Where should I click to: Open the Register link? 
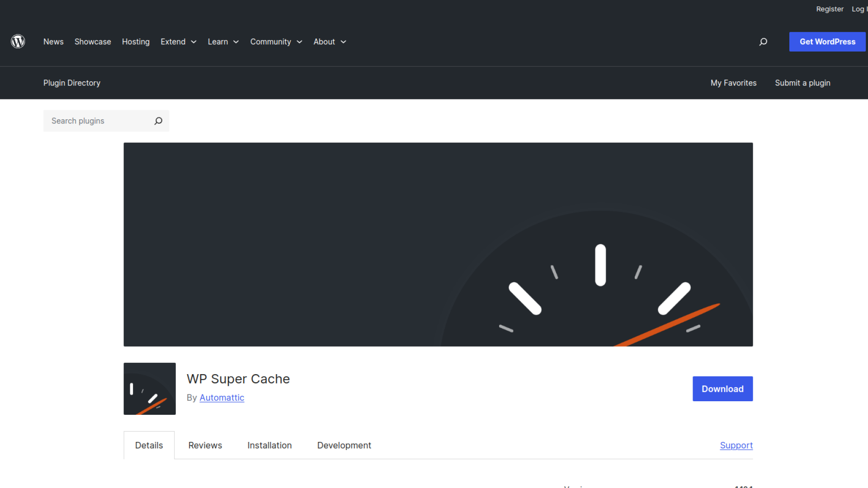(x=830, y=9)
